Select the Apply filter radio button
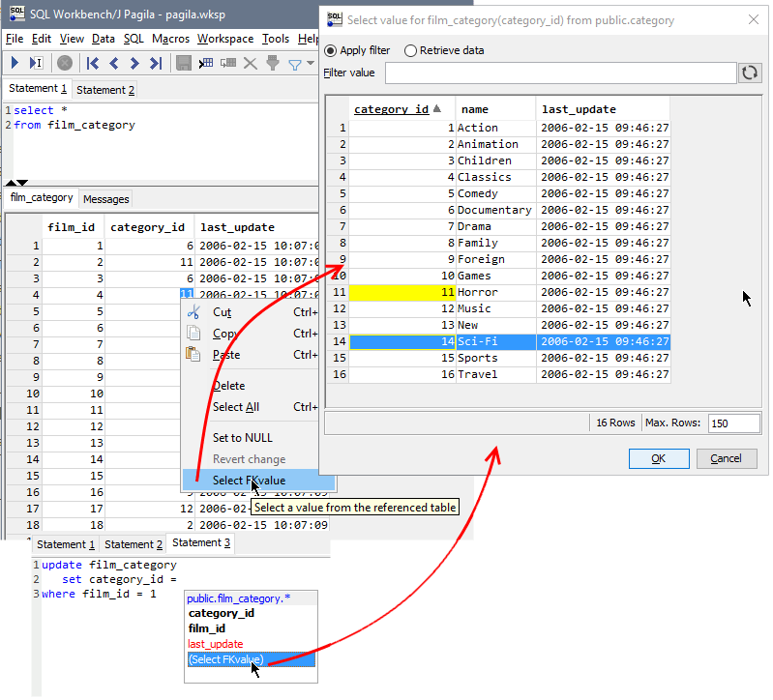 330,50
